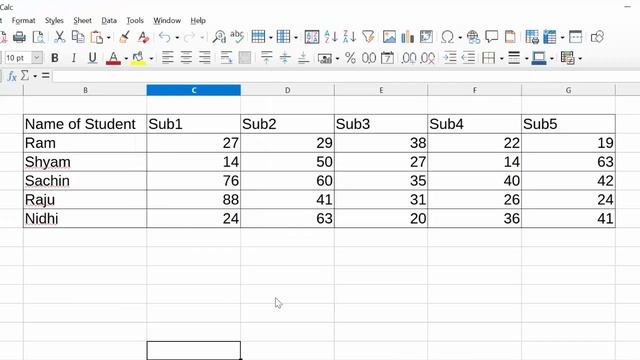Image resolution: width=640 pixels, height=360 pixels.
Task: Click the Paste clipboard icon
Action: click(97, 37)
